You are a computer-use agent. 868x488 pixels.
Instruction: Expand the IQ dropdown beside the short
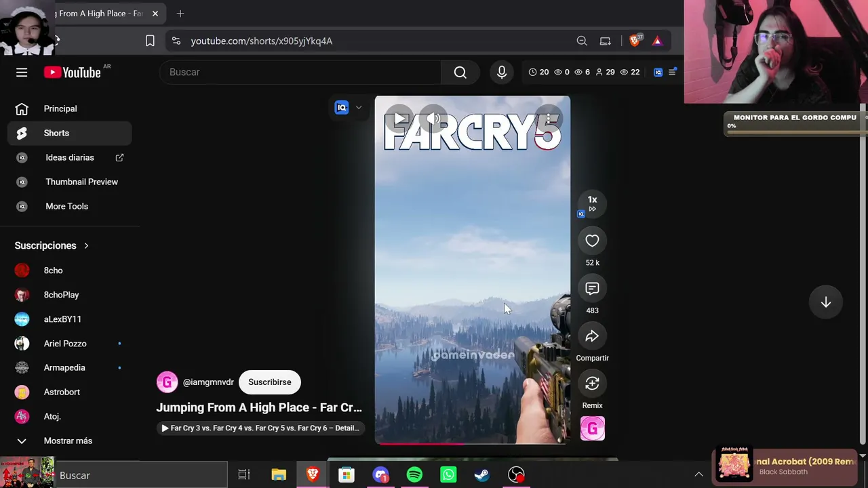tap(359, 108)
